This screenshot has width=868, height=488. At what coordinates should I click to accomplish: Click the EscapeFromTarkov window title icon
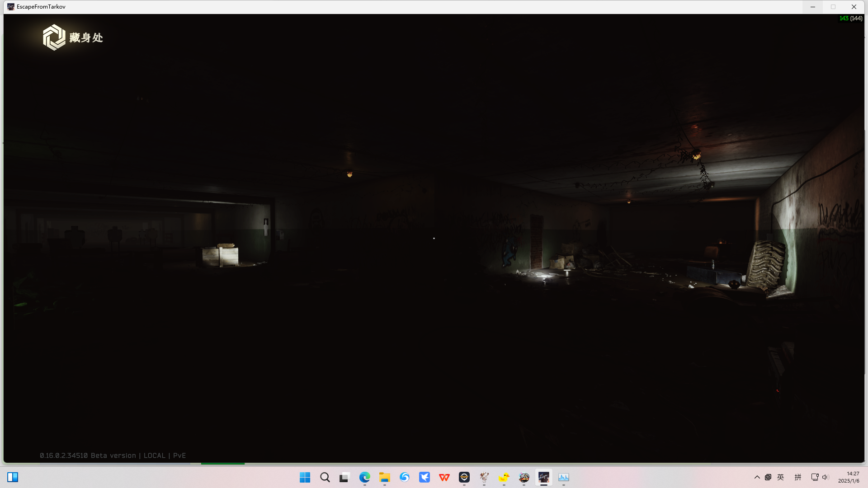tap(11, 7)
